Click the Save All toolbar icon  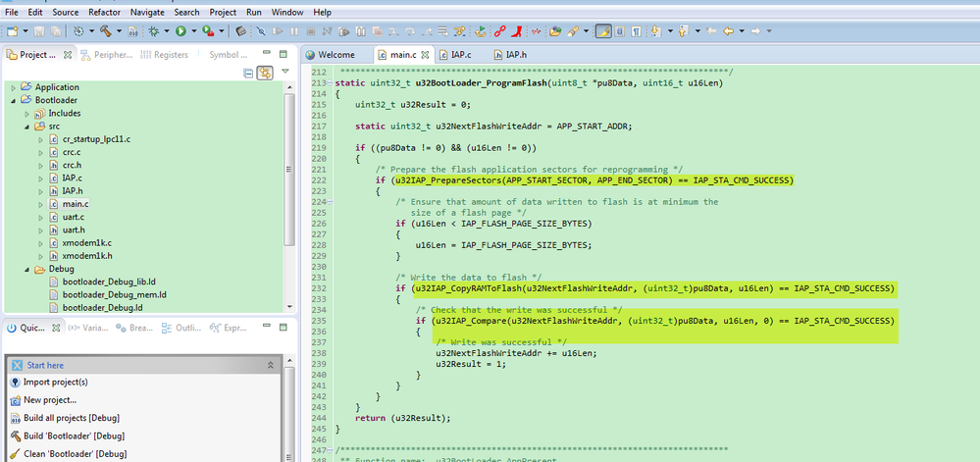coord(56,31)
